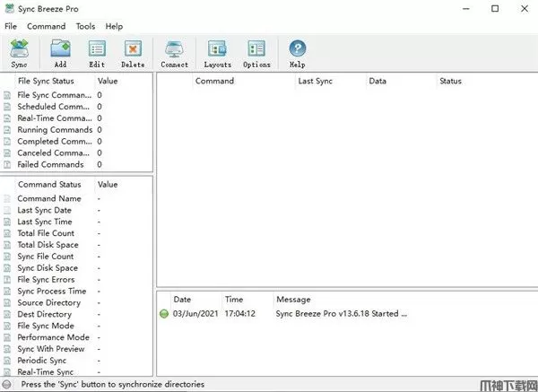Select the Failed Commands status row

click(50, 164)
